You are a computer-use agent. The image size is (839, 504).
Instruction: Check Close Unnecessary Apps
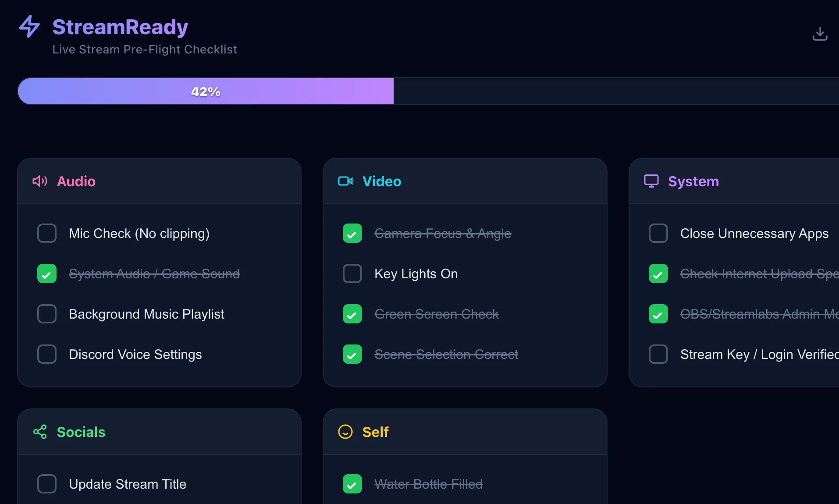[x=658, y=233]
